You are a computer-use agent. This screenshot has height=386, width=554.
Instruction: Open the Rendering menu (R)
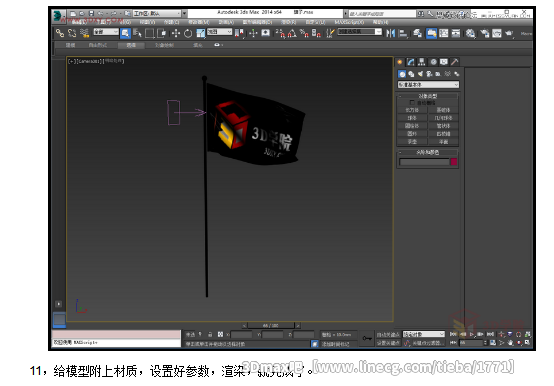coord(289,22)
